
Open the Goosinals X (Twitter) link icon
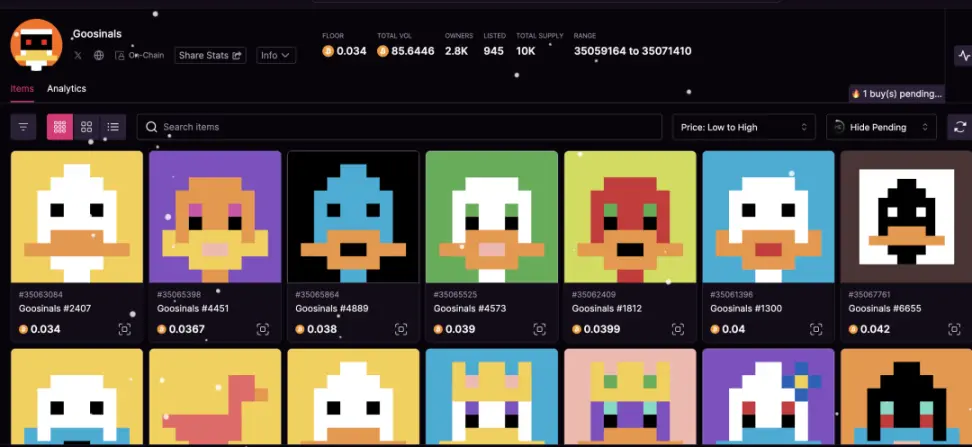click(77, 55)
